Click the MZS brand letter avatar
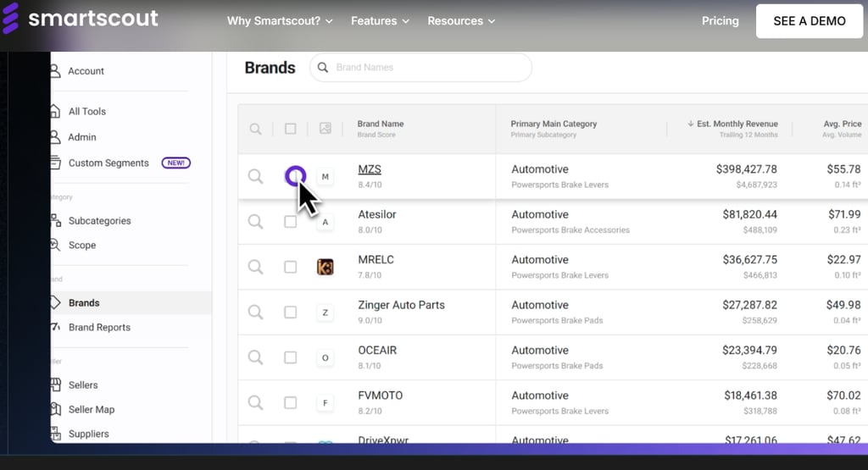The width and height of the screenshot is (868, 470). 325,176
